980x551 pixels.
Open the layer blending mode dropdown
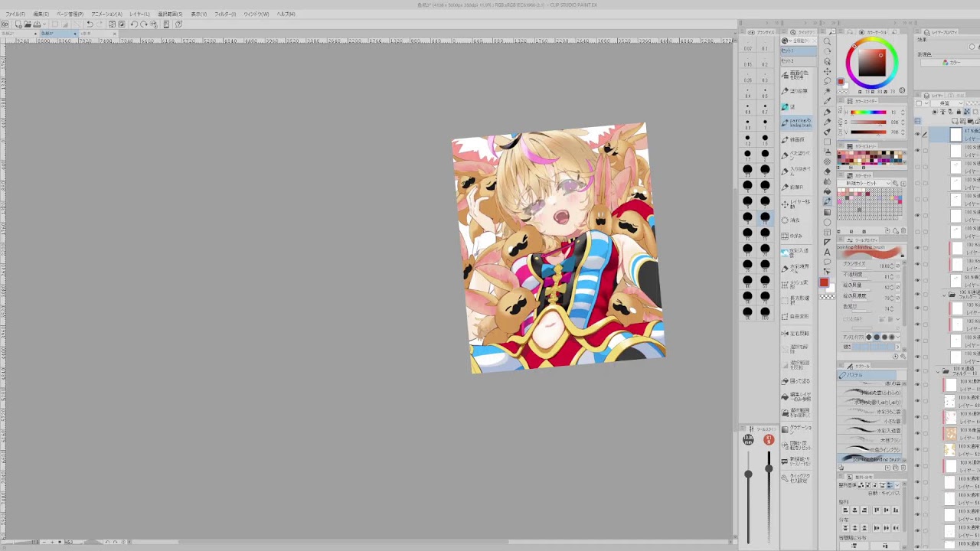coord(946,103)
